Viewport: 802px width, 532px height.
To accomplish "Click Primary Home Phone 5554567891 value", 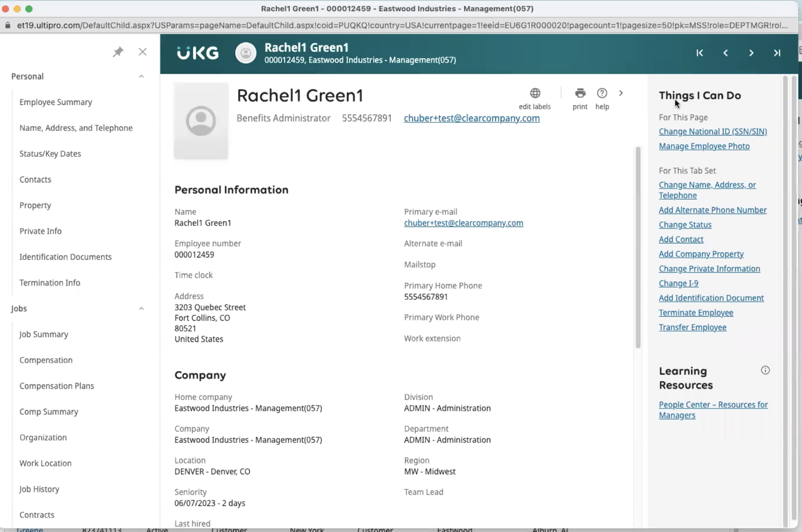I will tap(426, 297).
